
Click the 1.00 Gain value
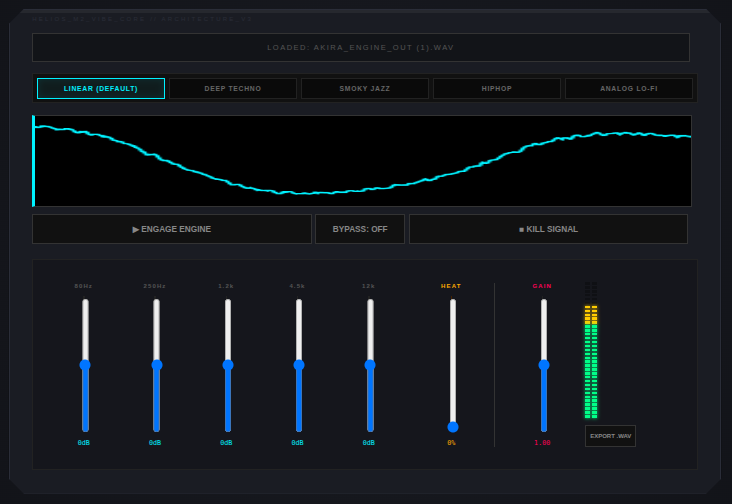tap(542, 442)
